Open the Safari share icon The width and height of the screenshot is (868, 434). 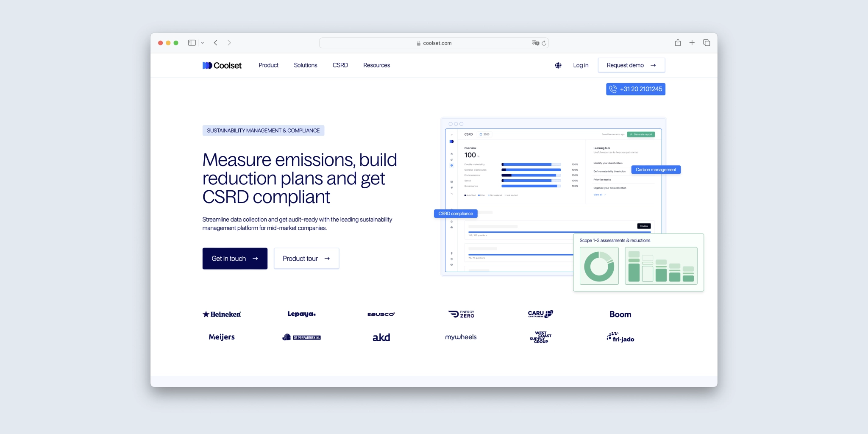[x=678, y=42]
